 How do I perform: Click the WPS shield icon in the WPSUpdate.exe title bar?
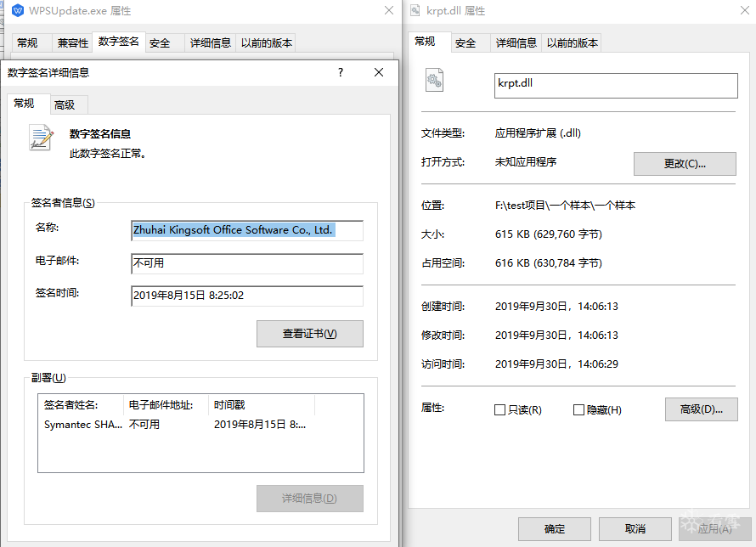pos(18,10)
